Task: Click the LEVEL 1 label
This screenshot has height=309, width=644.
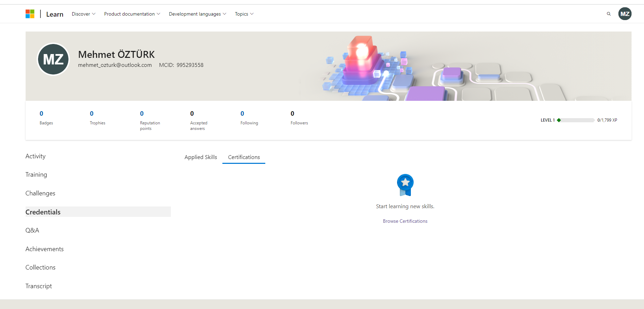Action: 548,120
